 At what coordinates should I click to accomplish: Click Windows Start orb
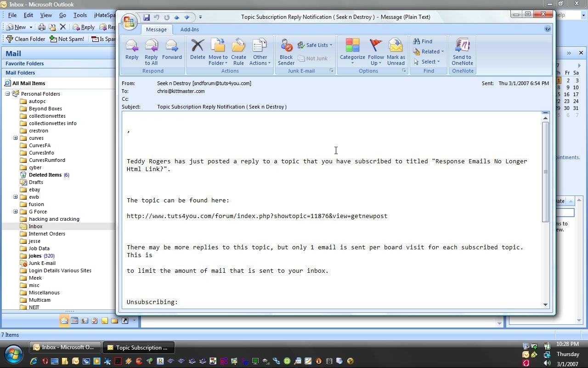click(x=13, y=354)
